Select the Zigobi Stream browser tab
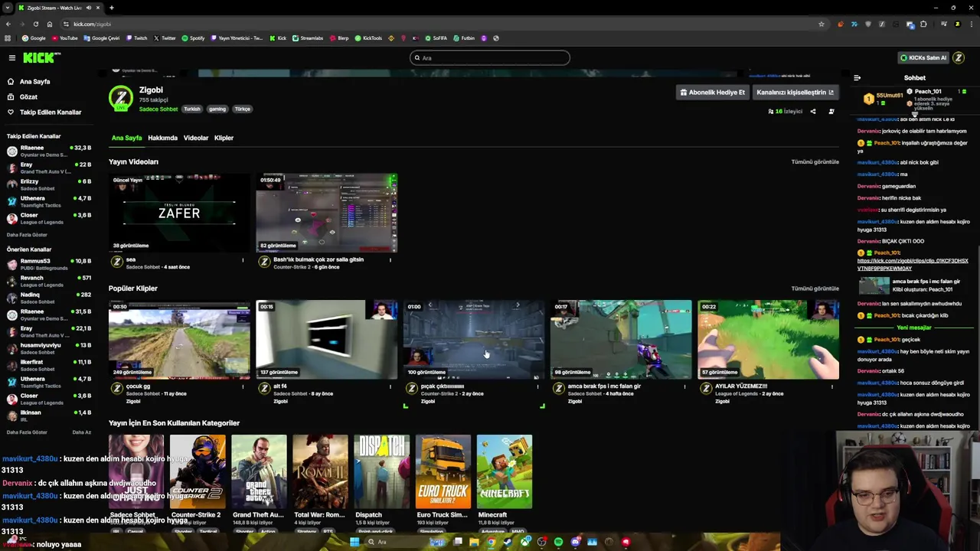This screenshot has height=551, width=980. click(x=59, y=8)
